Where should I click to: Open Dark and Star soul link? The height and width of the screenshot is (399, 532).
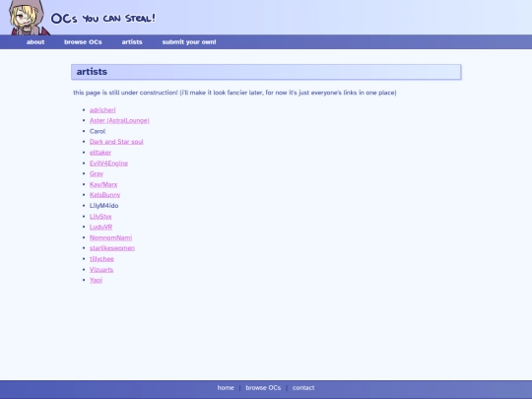(x=116, y=142)
